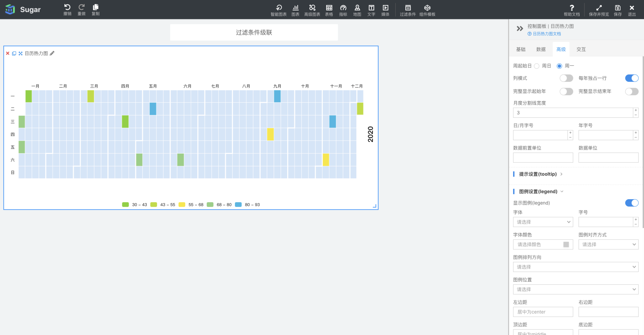Open the map (地图) component menu
644x335 pixels.
pyautogui.click(x=357, y=8)
